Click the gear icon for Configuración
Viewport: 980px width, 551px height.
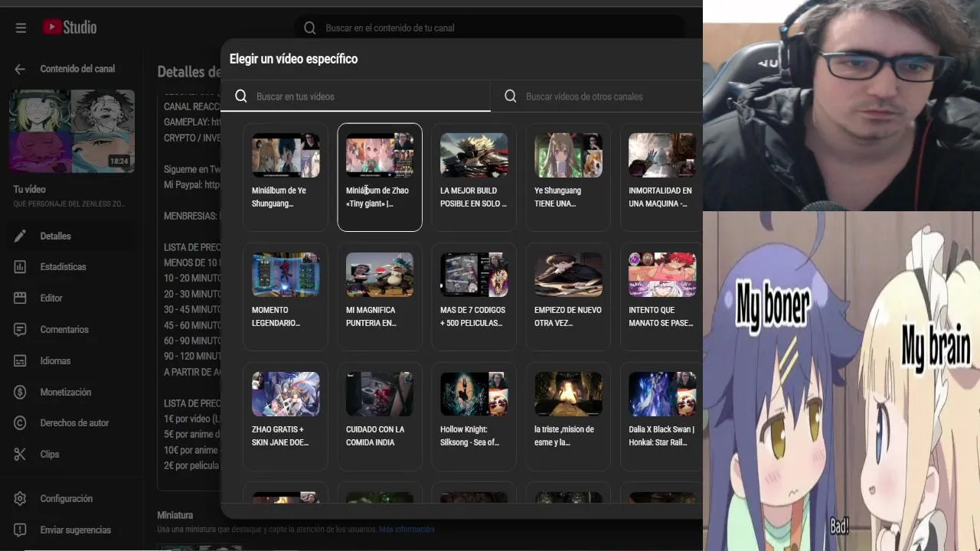point(21,499)
